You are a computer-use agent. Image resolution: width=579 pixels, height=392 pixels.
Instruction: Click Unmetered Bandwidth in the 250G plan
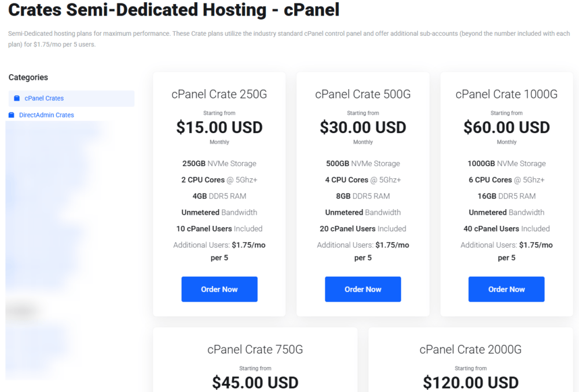pyautogui.click(x=219, y=212)
